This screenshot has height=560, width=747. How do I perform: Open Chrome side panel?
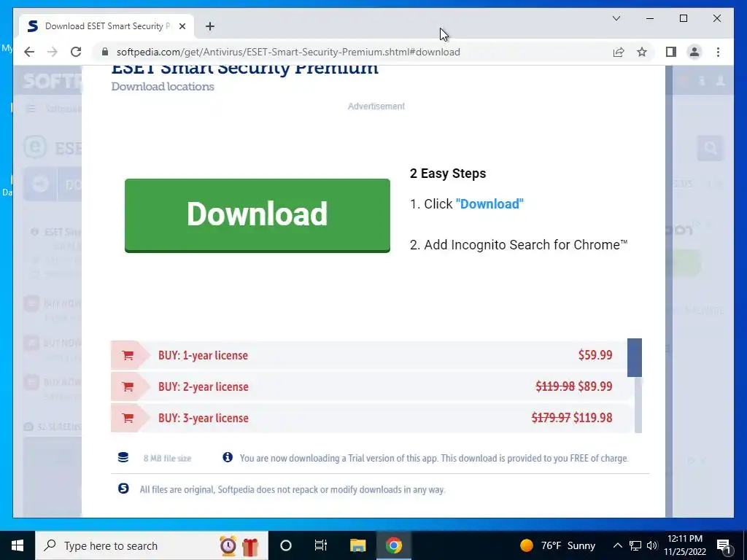(x=671, y=52)
